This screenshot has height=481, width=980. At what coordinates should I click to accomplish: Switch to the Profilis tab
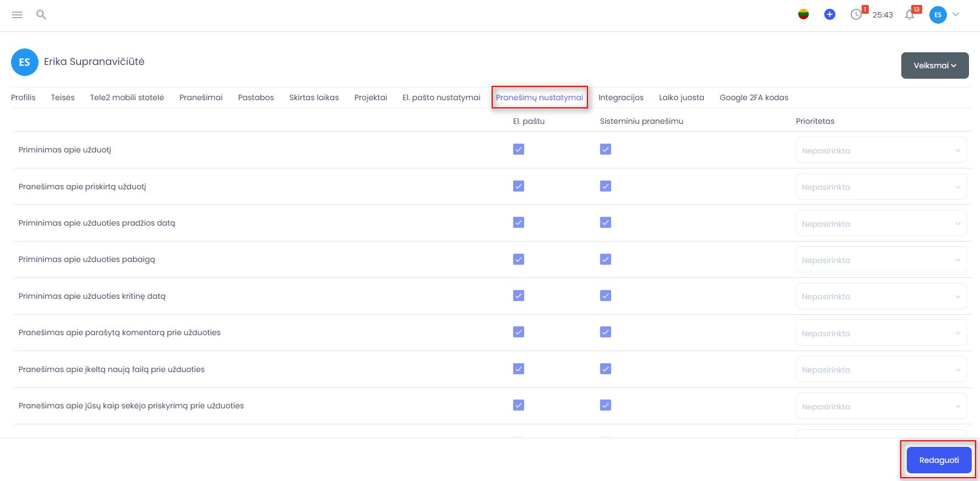click(x=23, y=97)
